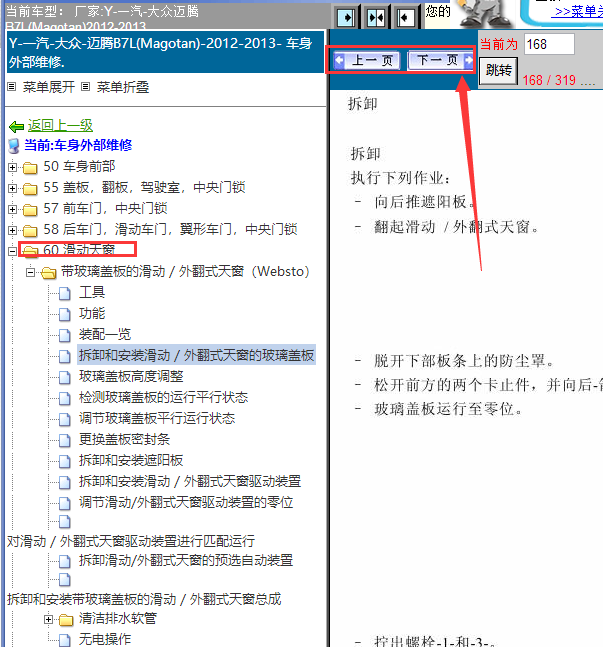This screenshot has height=647, width=603.
Task: Click the 菜单折叠 menu collapse icon
Action: click(85, 87)
